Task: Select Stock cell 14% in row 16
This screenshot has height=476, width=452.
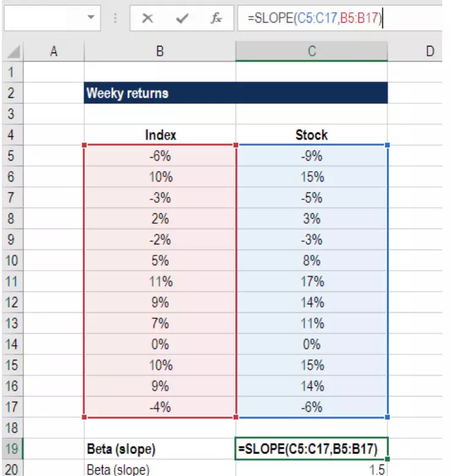Action: 311,386
